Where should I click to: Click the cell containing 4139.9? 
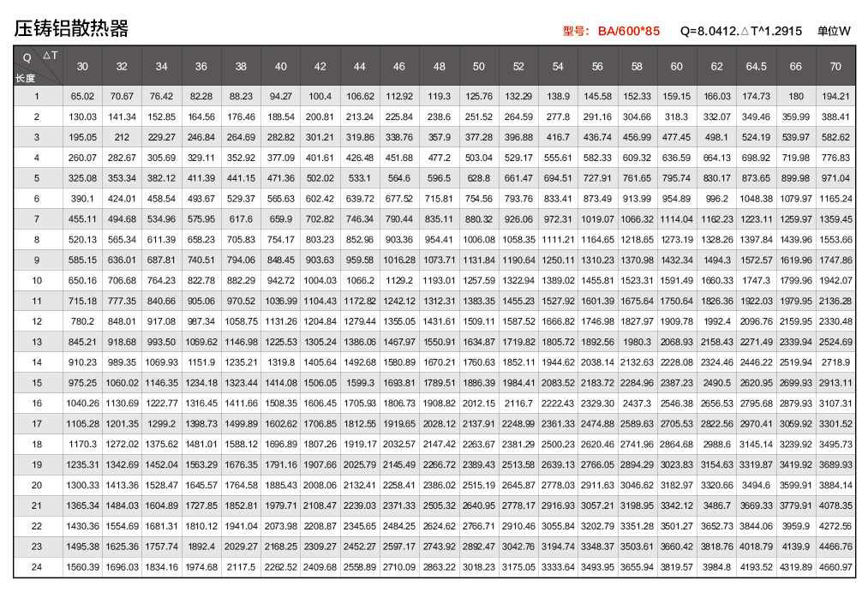[x=796, y=547]
